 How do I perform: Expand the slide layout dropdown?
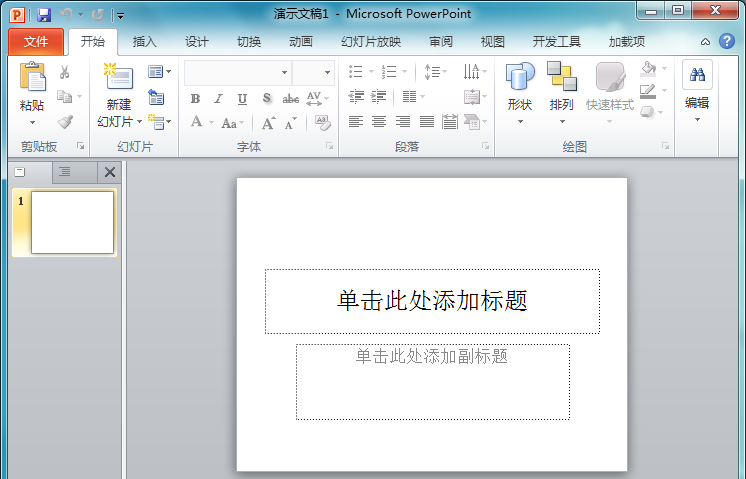159,72
